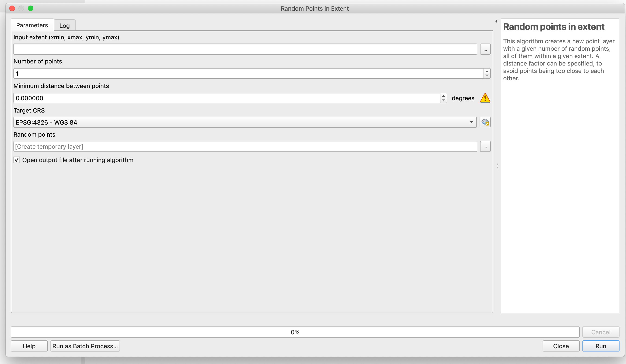This screenshot has width=626, height=364.
Task: Click the yellow distance units warning icon
Action: [x=485, y=98]
